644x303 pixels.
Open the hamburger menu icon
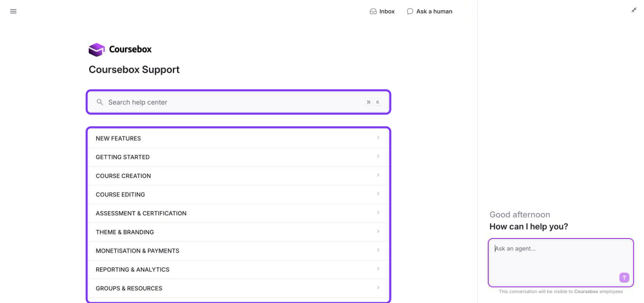[x=13, y=11]
